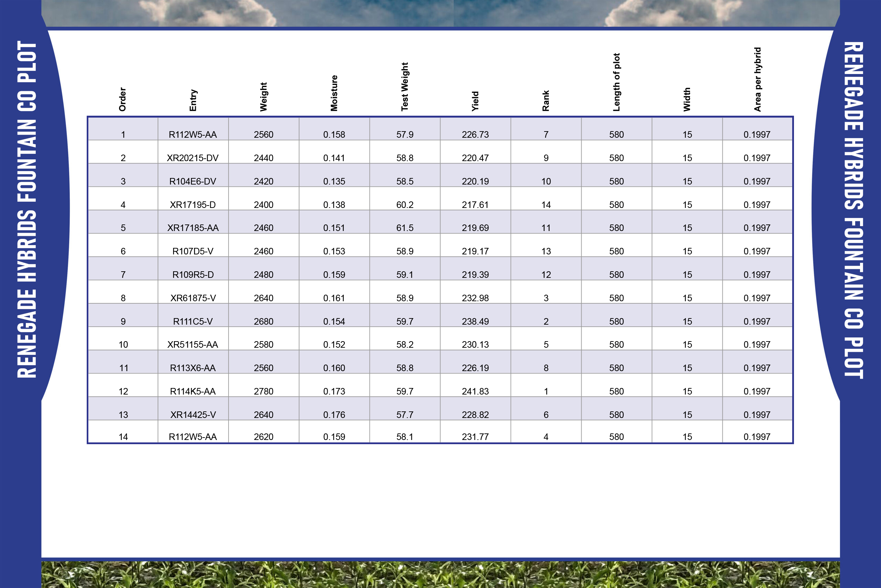
Task: Click the Test Weight column header
Action: pos(404,87)
